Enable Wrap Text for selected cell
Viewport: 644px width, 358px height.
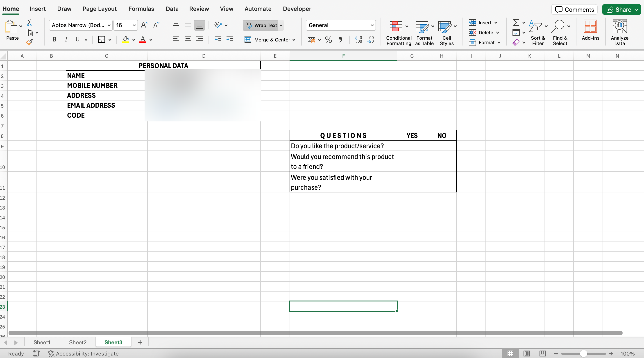click(x=260, y=25)
